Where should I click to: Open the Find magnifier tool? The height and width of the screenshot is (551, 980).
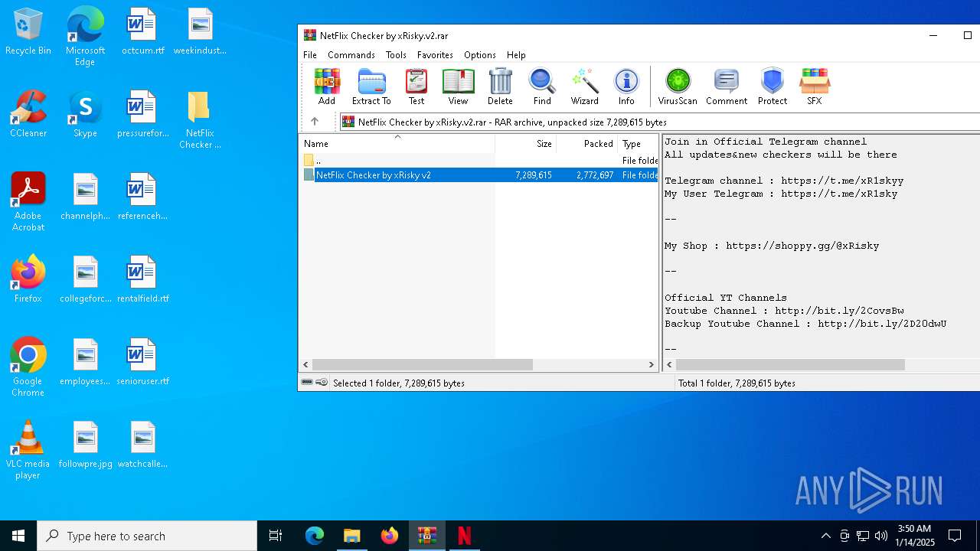coord(542,86)
